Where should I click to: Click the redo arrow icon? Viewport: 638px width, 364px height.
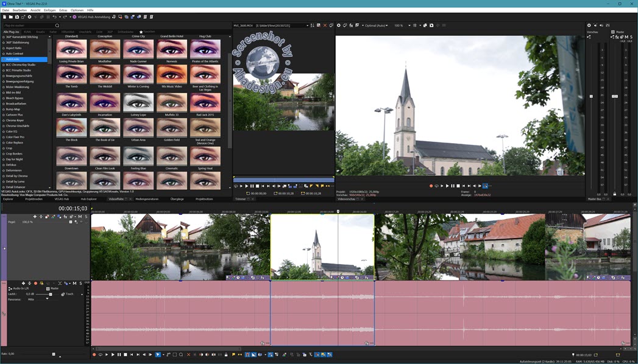pos(65,17)
